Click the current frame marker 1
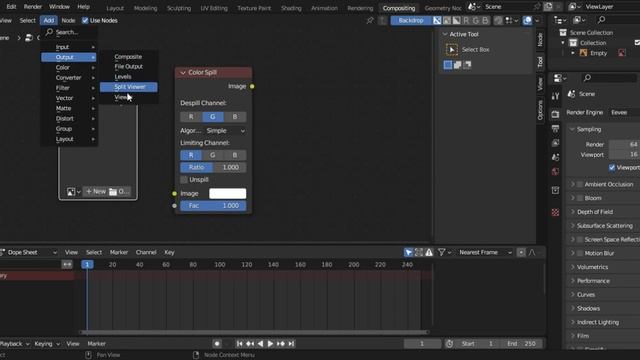The height and width of the screenshot is (360, 640). [x=87, y=264]
